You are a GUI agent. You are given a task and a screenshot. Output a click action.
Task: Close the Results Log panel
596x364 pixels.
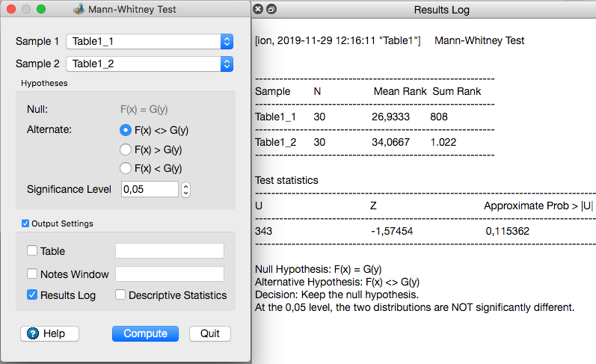[x=258, y=10]
